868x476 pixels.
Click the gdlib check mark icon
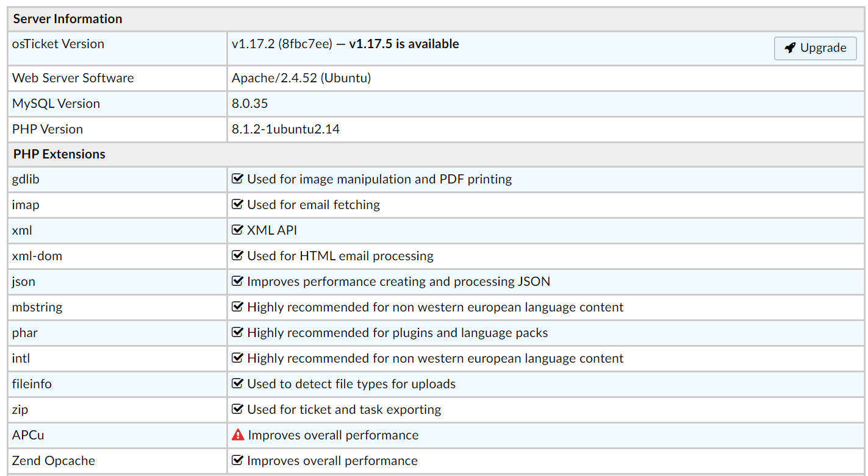click(238, 179)
